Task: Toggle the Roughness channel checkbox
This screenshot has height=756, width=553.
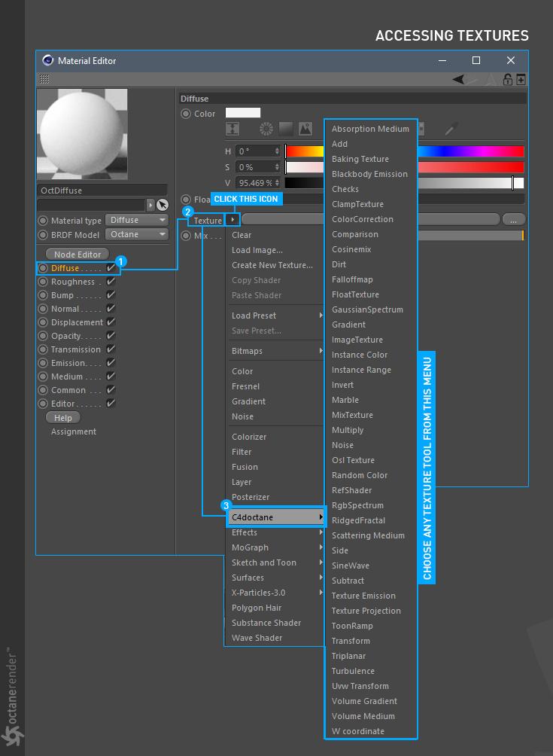Action: click(111, 281)
